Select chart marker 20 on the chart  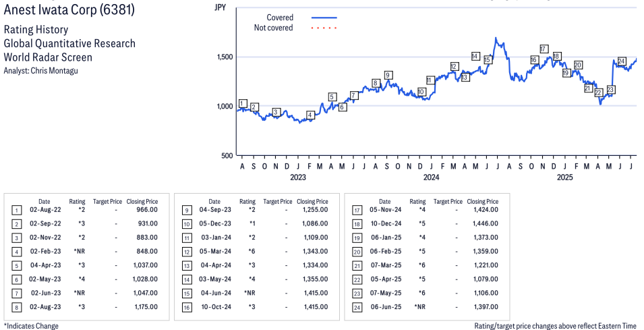pos(578,65)
